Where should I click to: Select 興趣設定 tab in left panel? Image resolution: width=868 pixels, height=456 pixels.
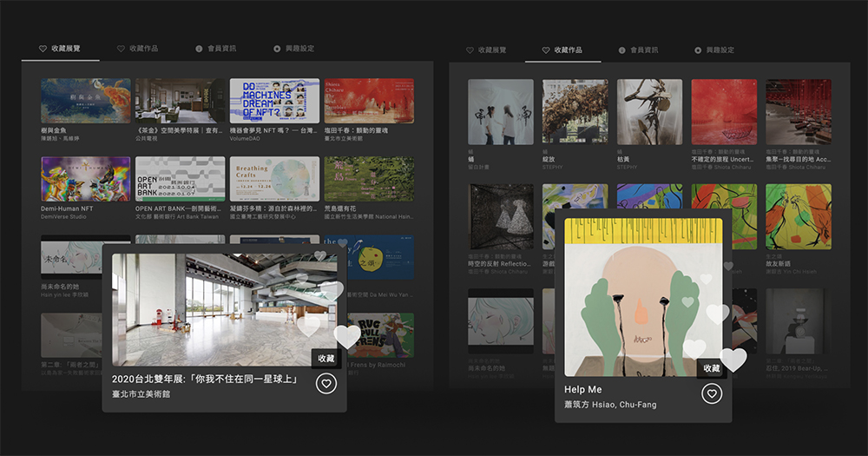click(x=293, y=49)
